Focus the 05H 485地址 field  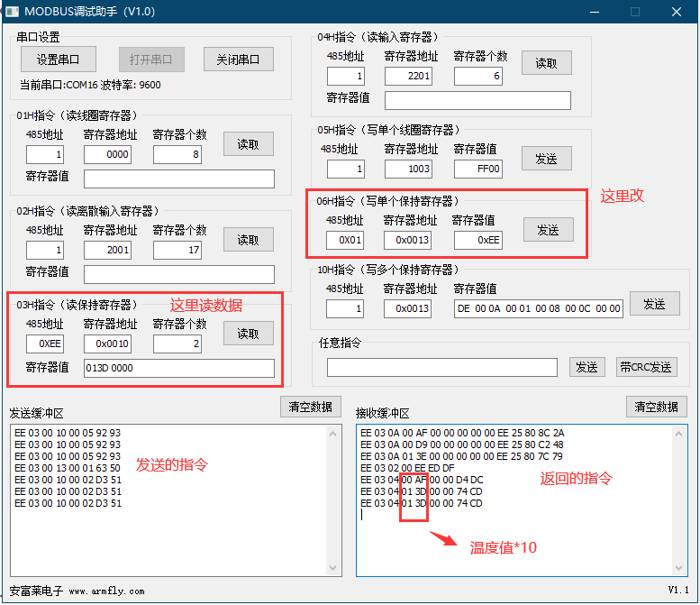coord(346,169)
